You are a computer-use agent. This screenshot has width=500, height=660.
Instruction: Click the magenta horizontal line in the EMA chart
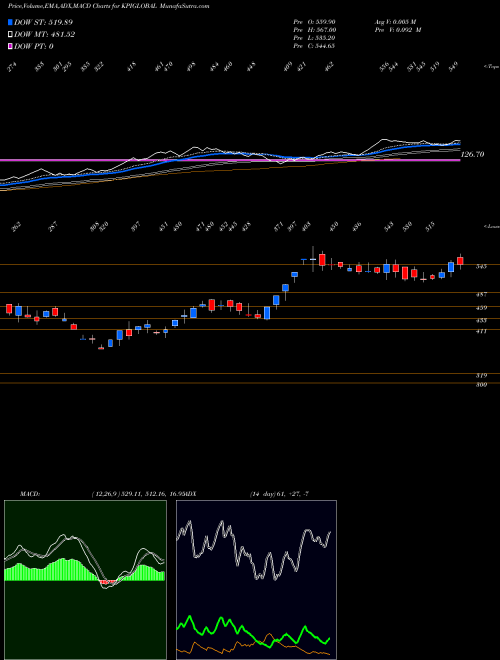point(230,160)
